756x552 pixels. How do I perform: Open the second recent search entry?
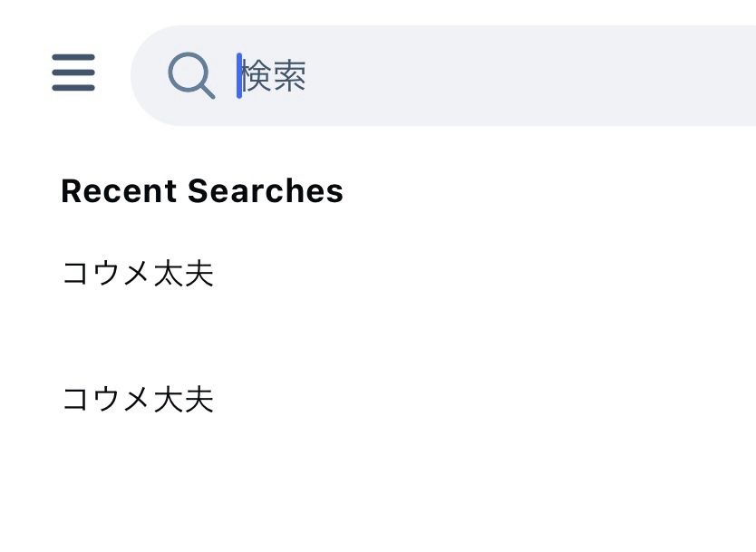pos(138,399)
